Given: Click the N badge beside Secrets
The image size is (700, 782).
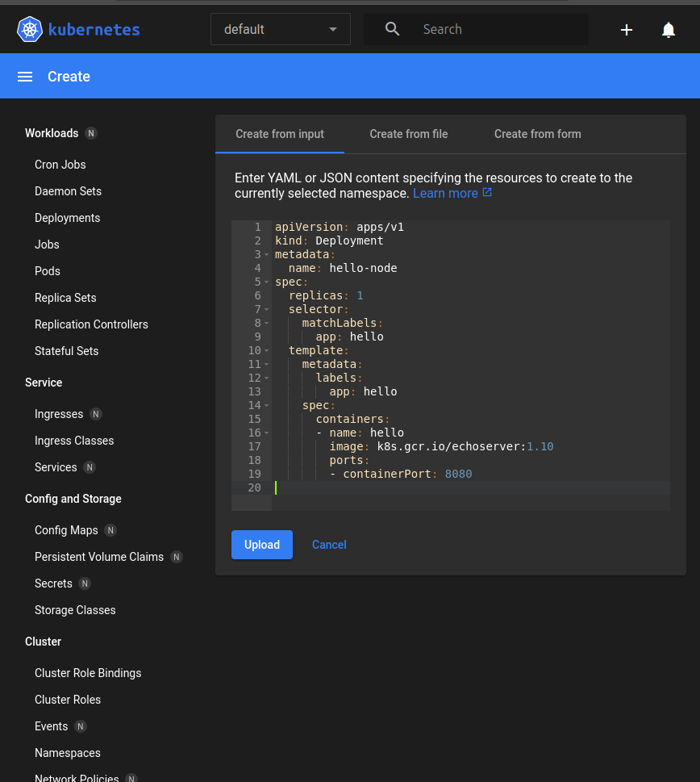Looking at the screenshot, I should (x=85, y=583).
